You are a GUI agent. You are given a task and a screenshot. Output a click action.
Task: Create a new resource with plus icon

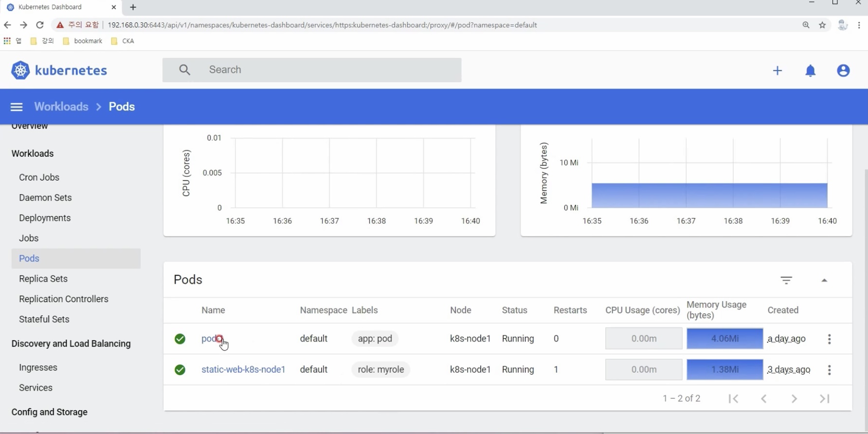click(x=778, y=71)
